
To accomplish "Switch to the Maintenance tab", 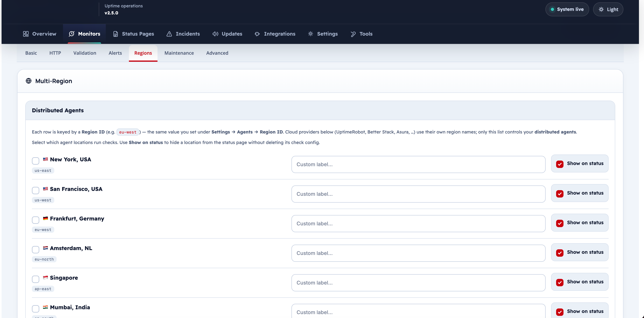I will pos(179,53).
